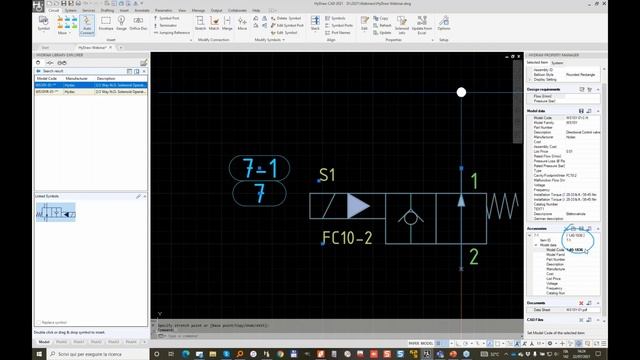This screenshot has width=640, height=360.
Task: Click Symbols in the Align group
Action: 335,18
